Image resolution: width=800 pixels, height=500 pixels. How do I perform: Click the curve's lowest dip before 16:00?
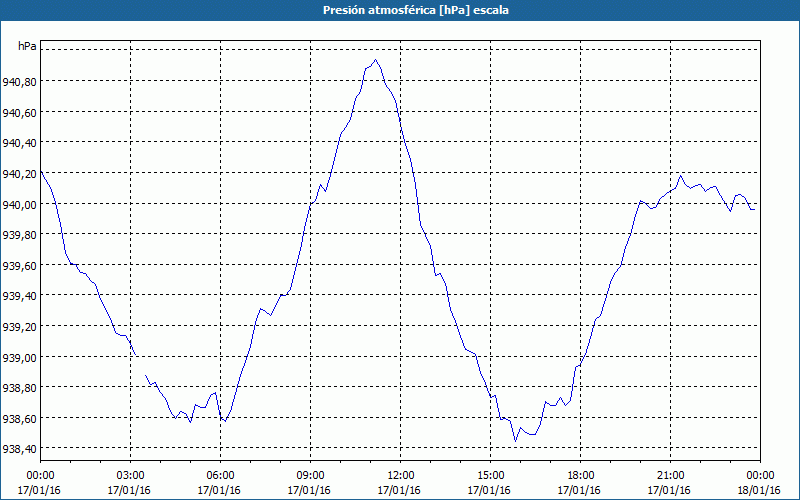tap(515, 441)
